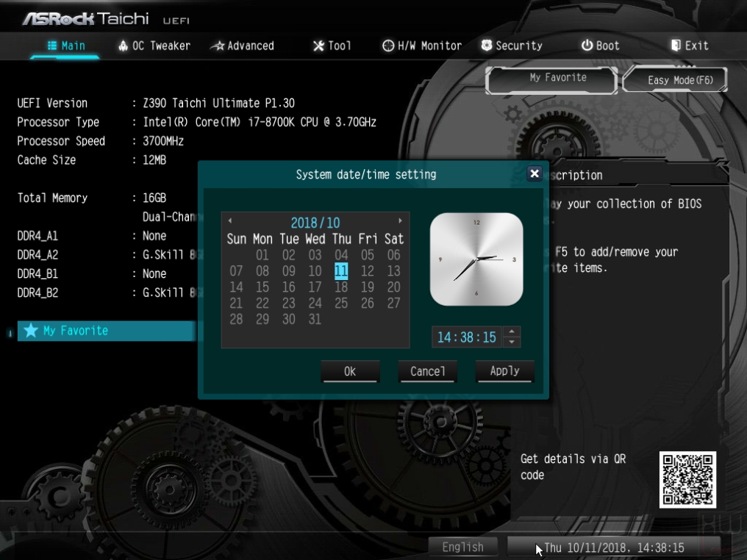
Task: Select date 12 in calendar
Action: tap(368, 271)
